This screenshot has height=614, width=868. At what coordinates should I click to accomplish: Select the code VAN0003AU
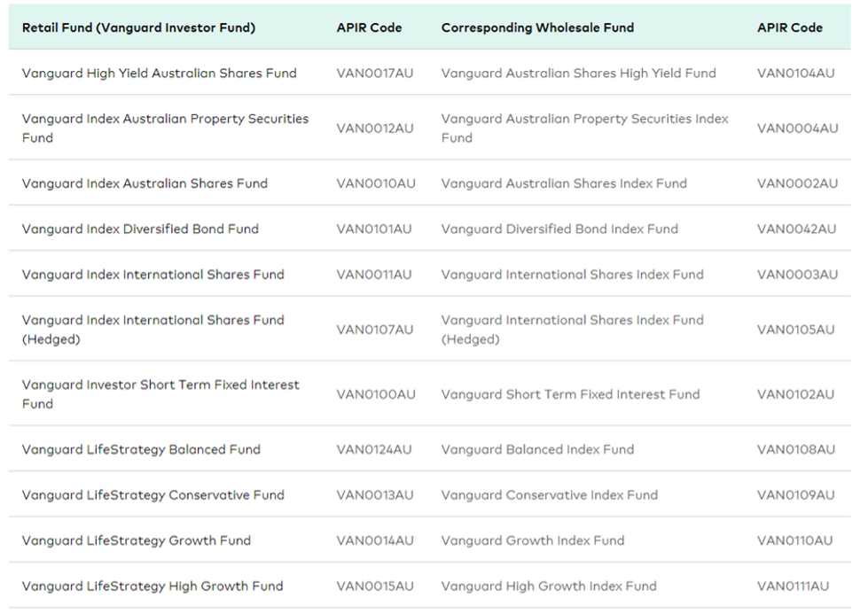pyautogui.click(x=798, y=275)
